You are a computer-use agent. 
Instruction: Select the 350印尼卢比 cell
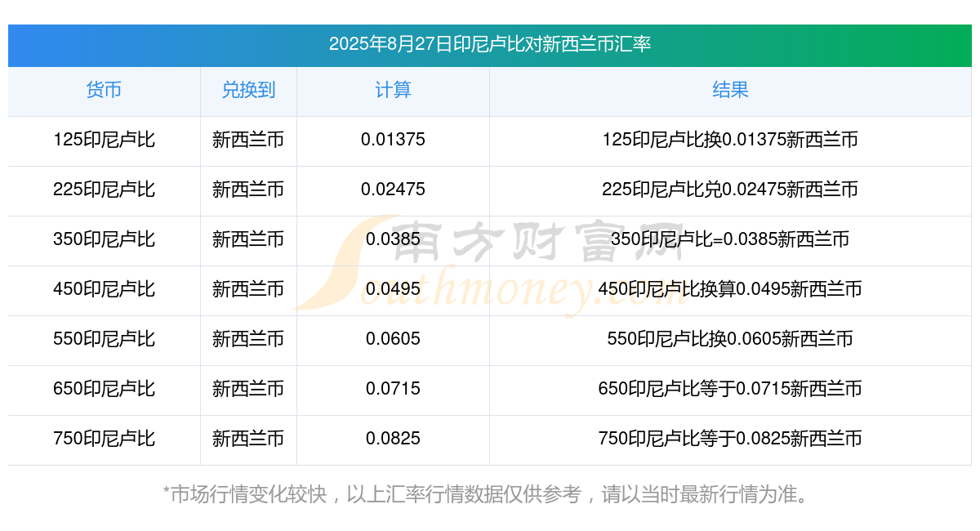coord(104,239)
